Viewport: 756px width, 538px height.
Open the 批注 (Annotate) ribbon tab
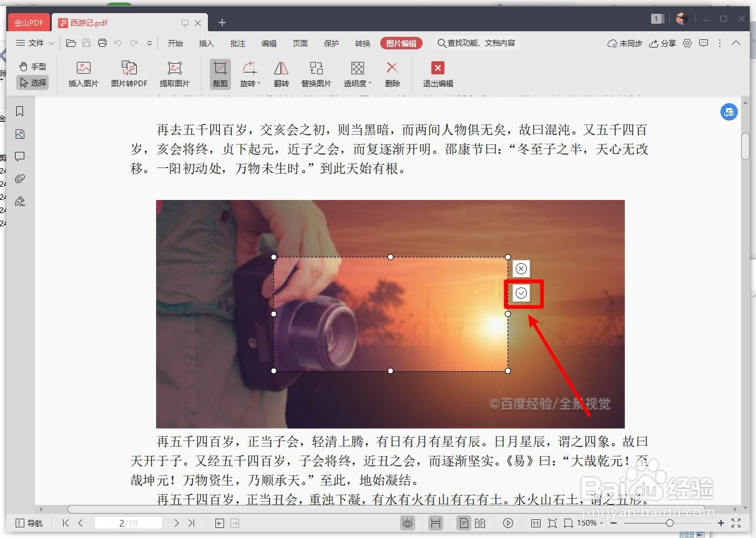(x=237, y=43)
